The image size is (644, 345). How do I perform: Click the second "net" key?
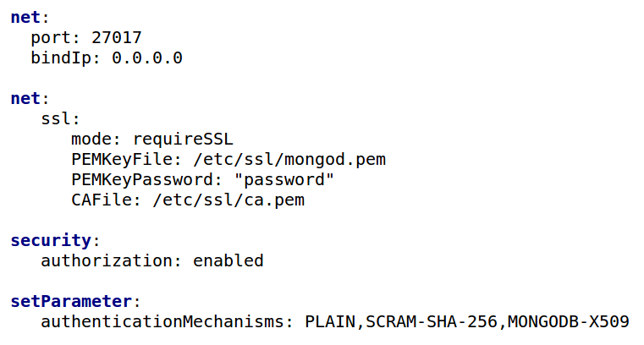(25, 98)
